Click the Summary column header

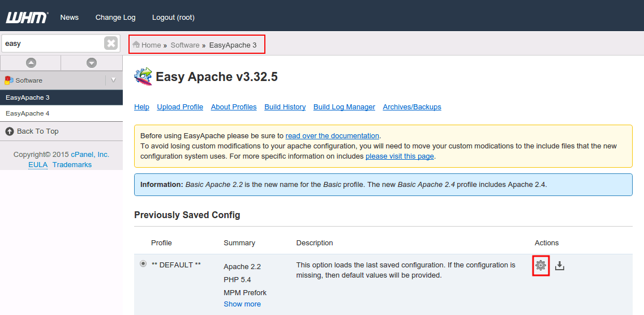pyautogui.click(x=239, y=243)
